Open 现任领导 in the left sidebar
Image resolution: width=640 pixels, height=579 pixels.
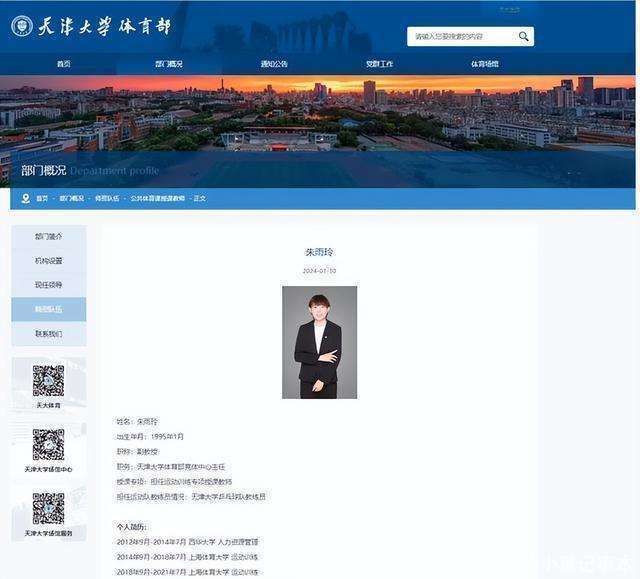tap(48, 285)
